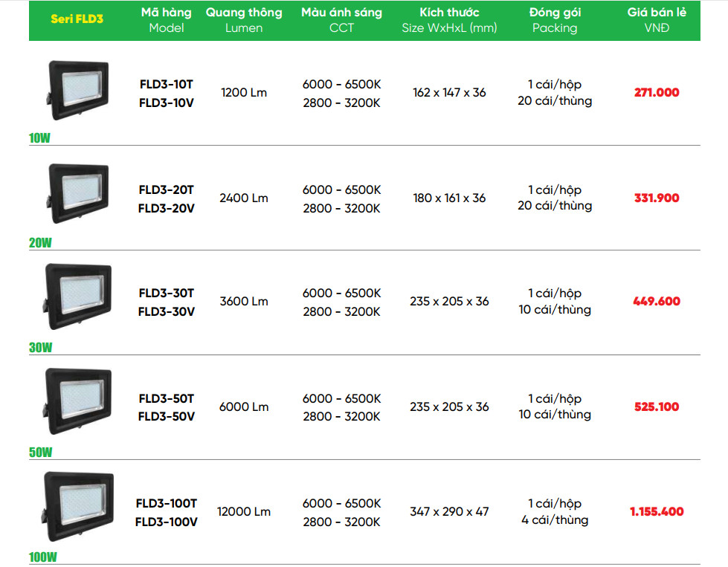Click the Giá bán lẻ VNĐ header
Viewport: 728px width, 567px height.
click(657, 20)
